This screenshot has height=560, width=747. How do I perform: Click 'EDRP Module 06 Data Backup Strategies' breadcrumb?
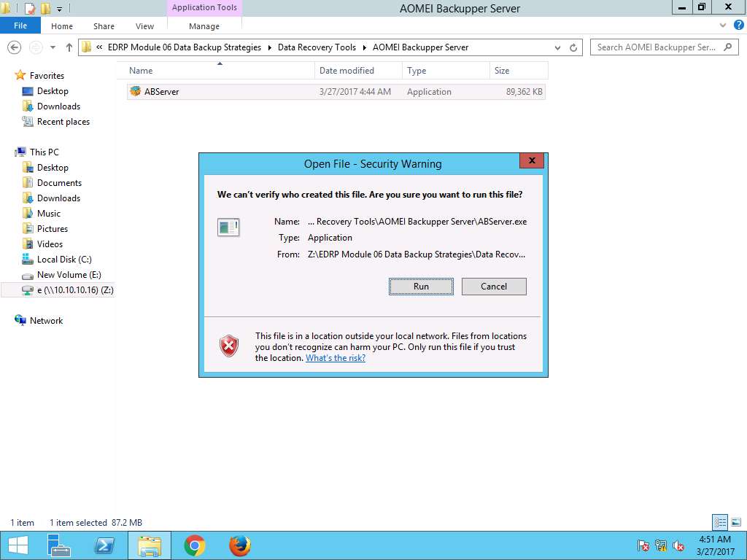point(185,47)
